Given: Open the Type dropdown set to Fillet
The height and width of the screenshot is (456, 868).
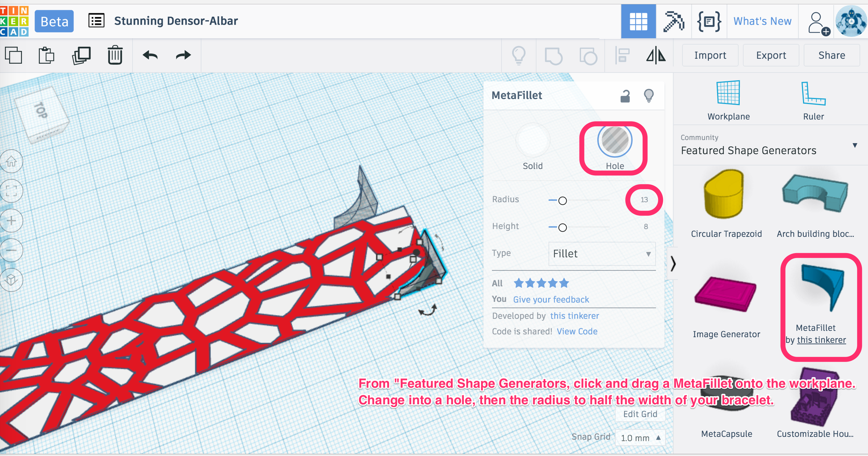Looking at the screenshot, I should click(x=601, y=254).
